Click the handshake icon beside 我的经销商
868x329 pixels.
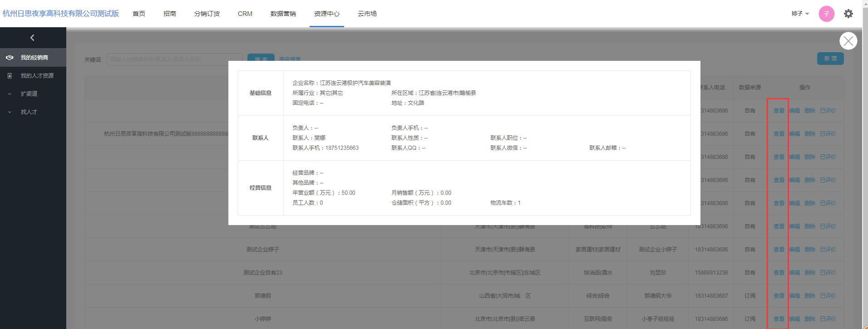click(x=10, y=58)
